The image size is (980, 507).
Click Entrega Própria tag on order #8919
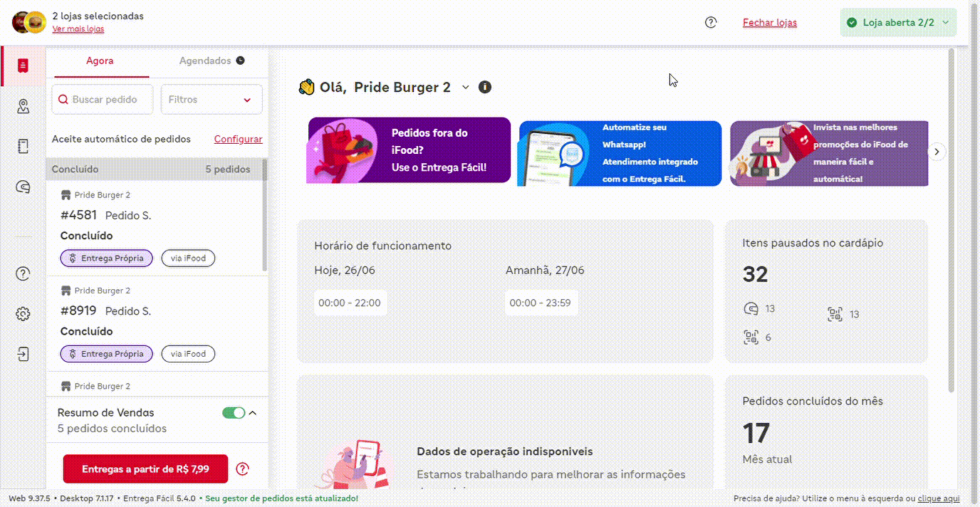click(106, 354)
